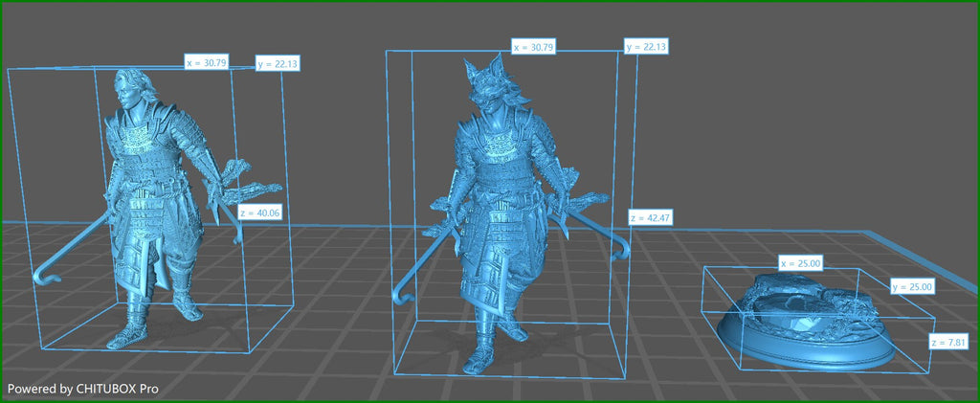Click 'y = 22.13' label of unmasked samurai
The image size is (980, 403).
tap(279, 63)
